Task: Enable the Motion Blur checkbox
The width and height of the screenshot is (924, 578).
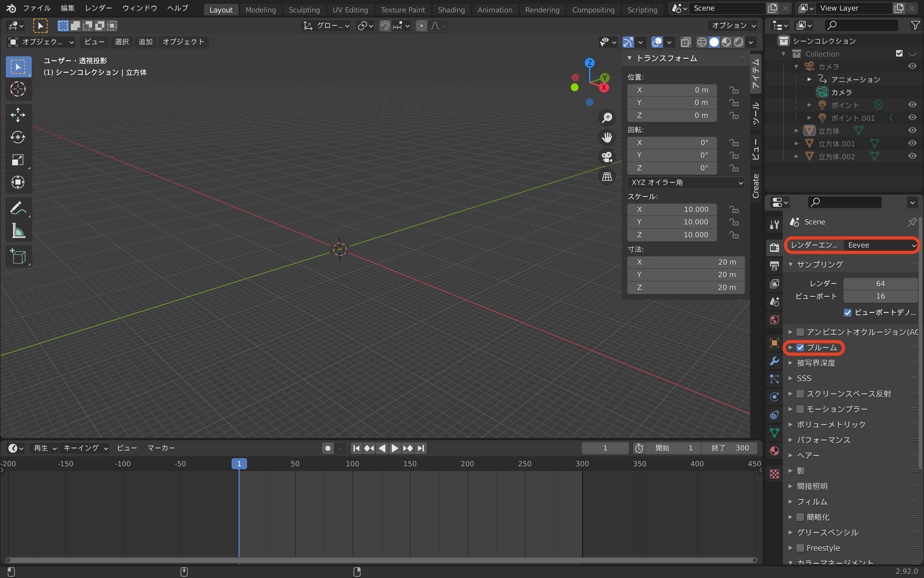Action: (x=800, y=409)
